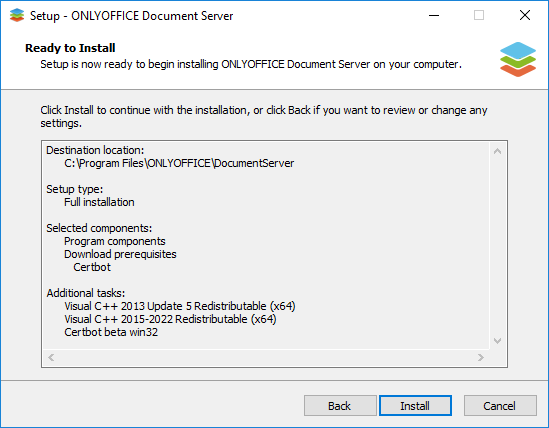Click the destination path C:\Program Files\ONLYOFFICE\DocumentServer
549x428 pixels.
179,163
